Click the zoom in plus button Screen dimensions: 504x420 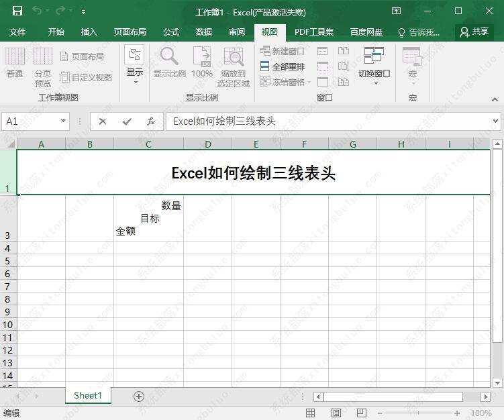[x=457, y=413]
